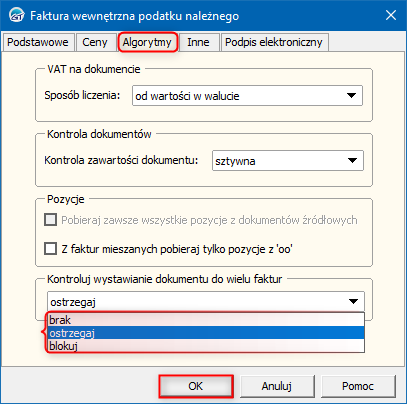Click the Anuluj button
The image size is (407, 404).
click(x=277, y=386)
